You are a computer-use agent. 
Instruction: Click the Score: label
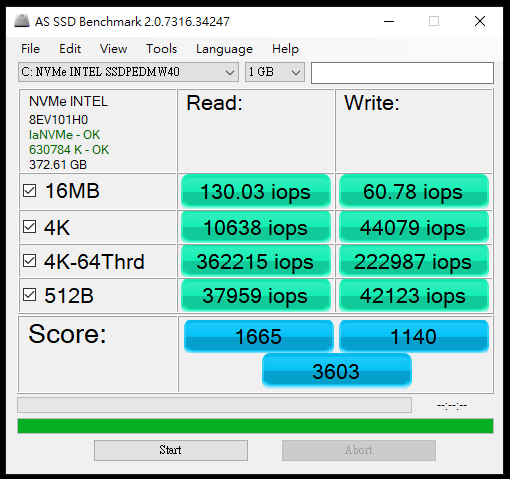[67, 334]
